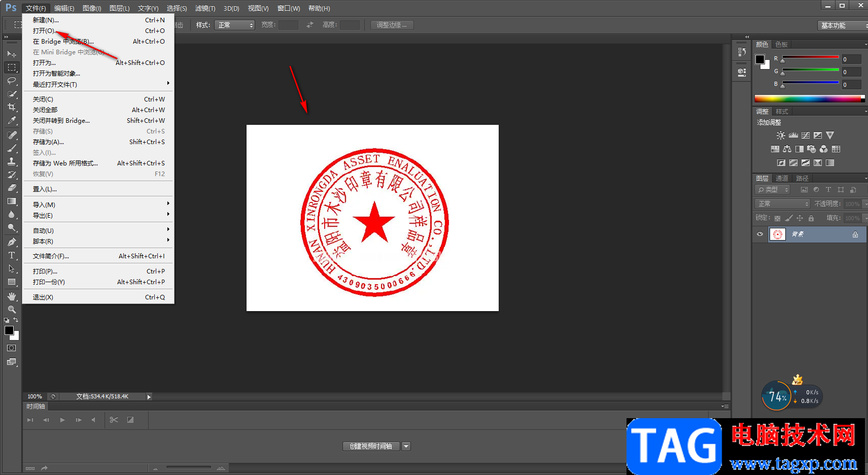Add a Curves adjustment
Viewport: 868px width, 475px height.
pyautogui.click(x=806, y=135)
